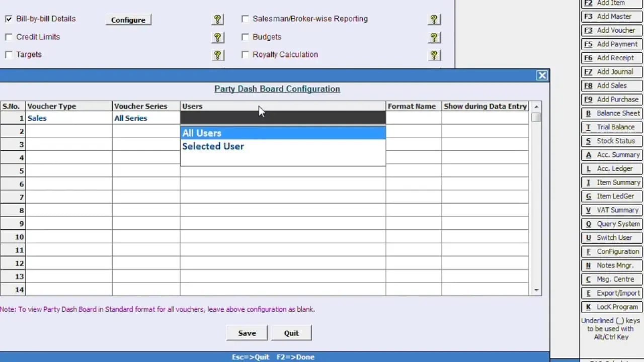Click Add Item shortcut button
The image size is (644, 362).
click(611, 3)
